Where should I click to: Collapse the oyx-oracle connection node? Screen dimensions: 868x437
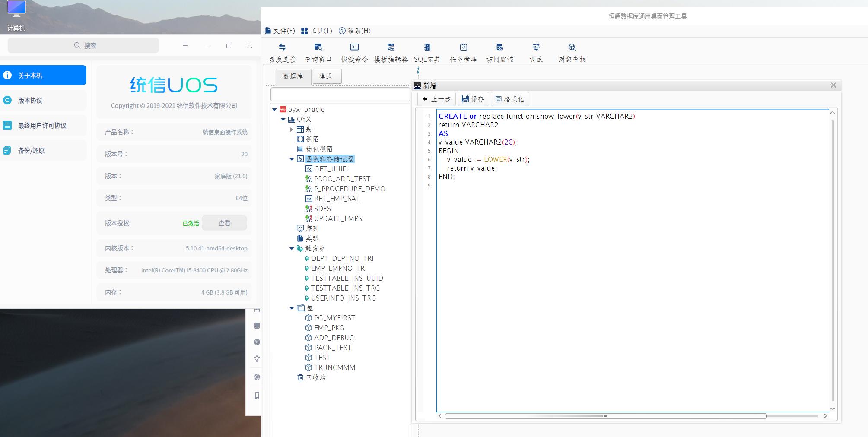(274, 110)
